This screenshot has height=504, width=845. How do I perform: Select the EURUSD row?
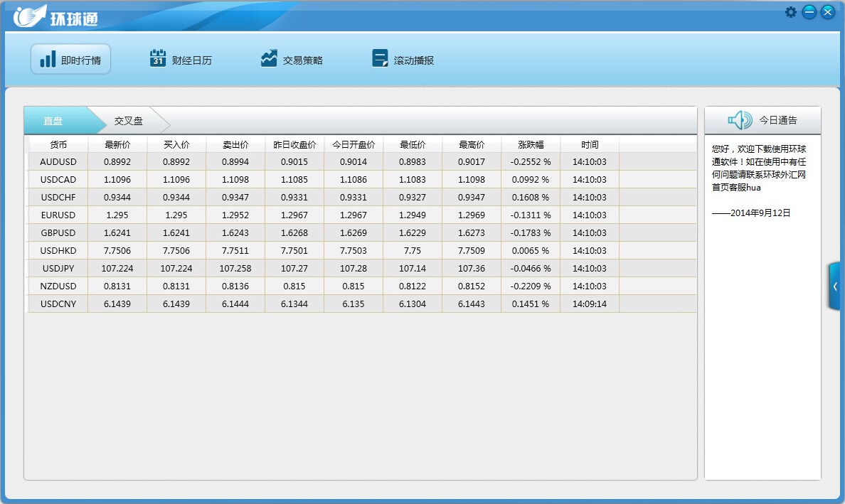pyautogui.click(x=362, y=215)
